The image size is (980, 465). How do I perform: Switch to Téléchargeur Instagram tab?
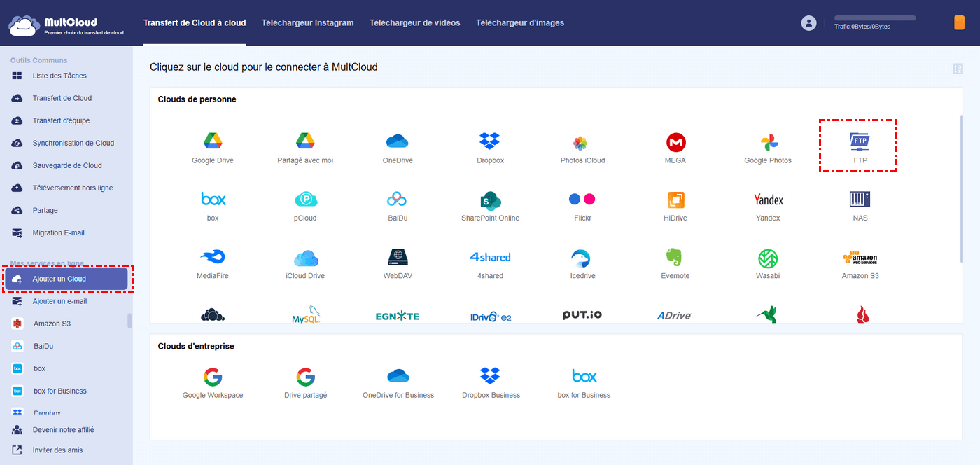click(x=307, y=23)
